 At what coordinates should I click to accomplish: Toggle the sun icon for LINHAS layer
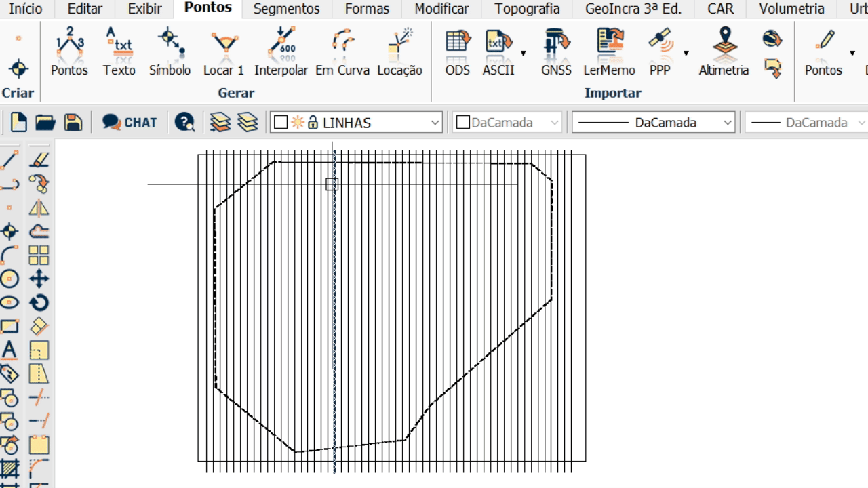298,123
